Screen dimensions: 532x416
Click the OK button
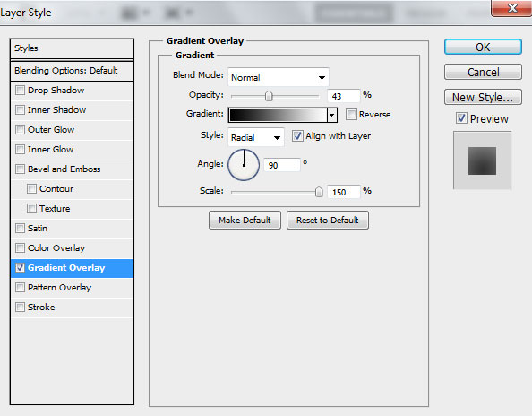pos(483,47)
